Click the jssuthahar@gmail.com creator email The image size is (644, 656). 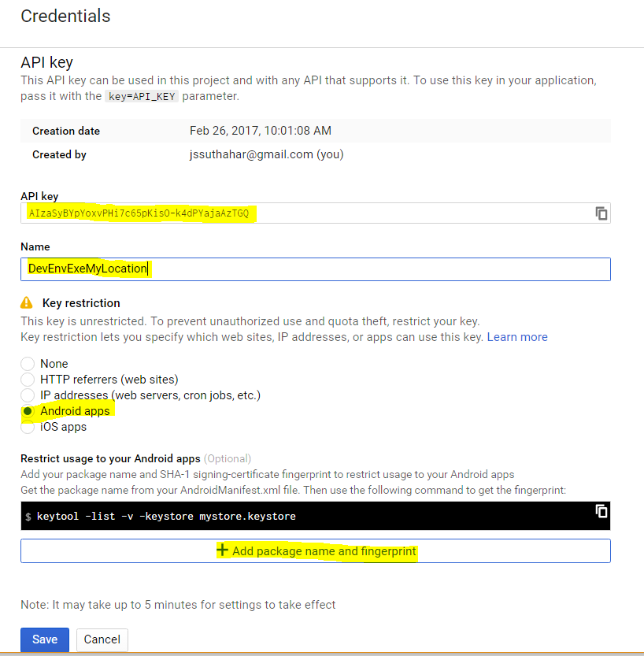251,154
